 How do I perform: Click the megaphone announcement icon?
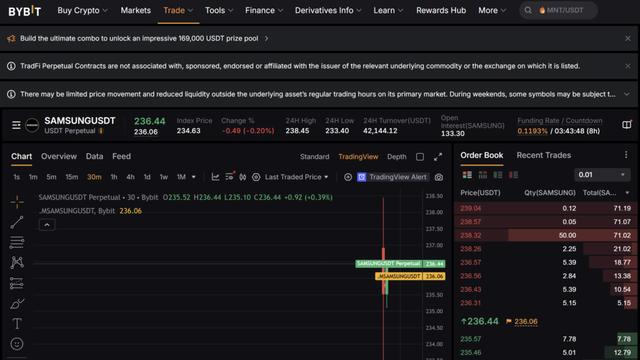(11, 38)
